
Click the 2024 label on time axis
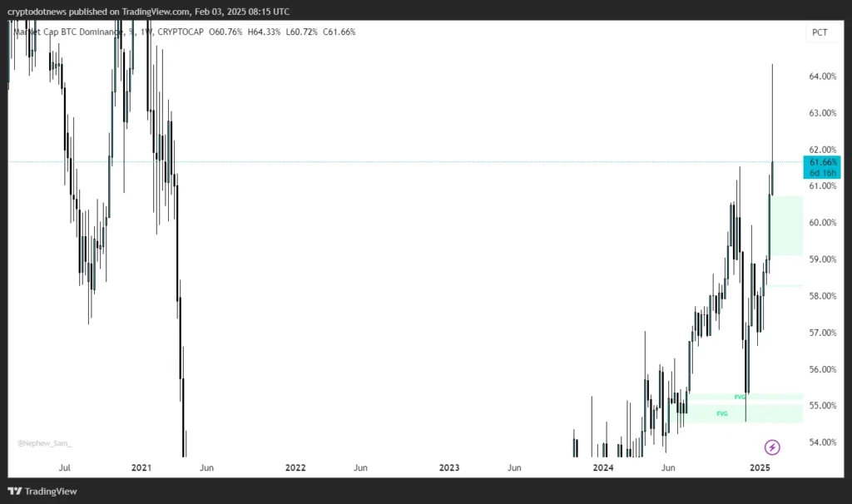[x=603, y=468]
